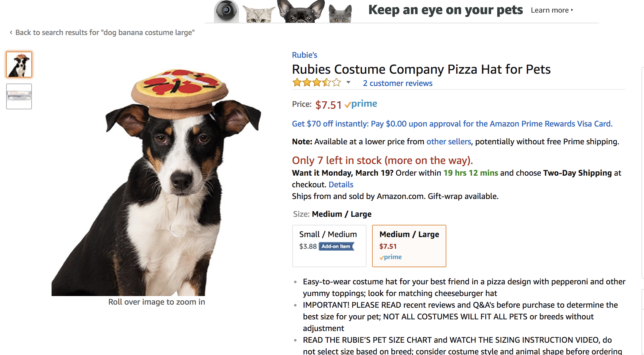Click the camera icon in pet banner

coord(226,11)
